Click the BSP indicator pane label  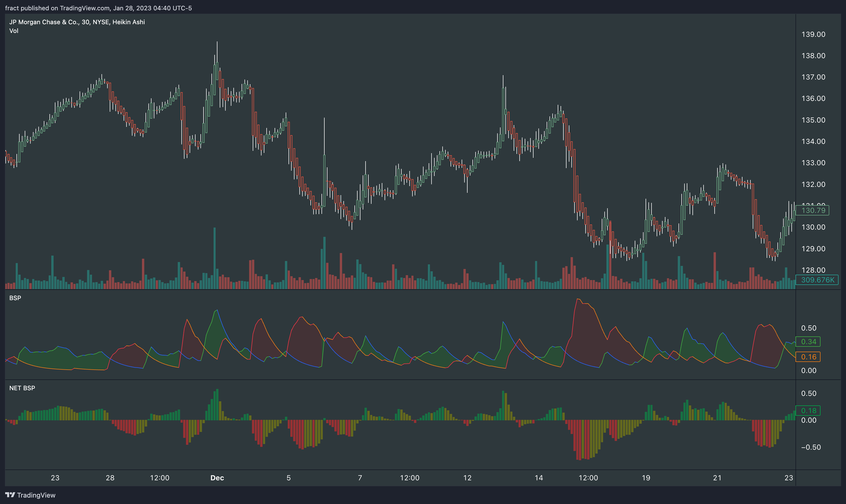[x=15, y=298]
